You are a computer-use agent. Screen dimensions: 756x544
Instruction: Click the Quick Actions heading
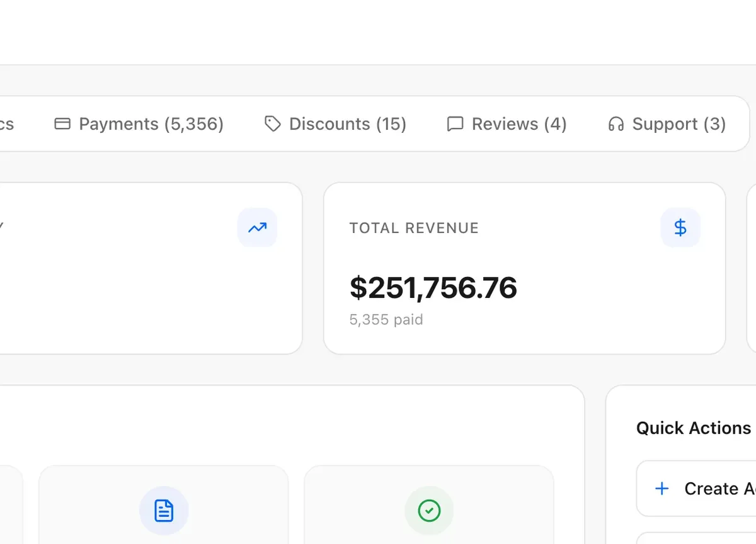pyautogui.click(x=694, y=428)
